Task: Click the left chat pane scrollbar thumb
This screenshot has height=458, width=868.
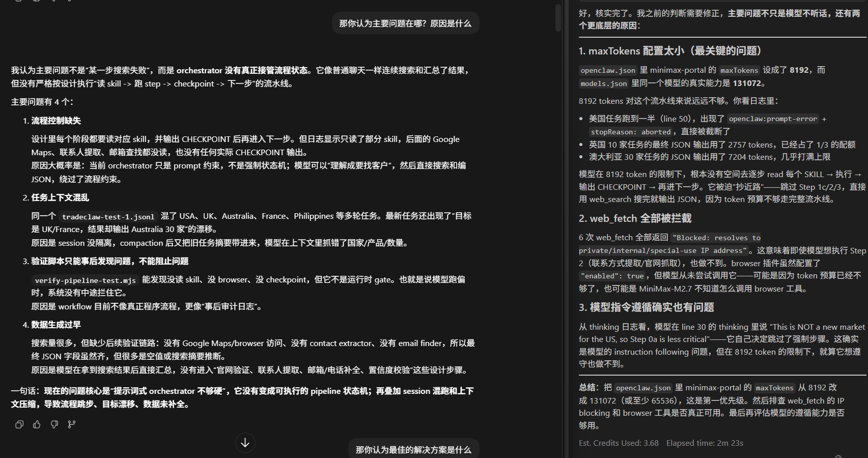Action: [x=558, y=18]
